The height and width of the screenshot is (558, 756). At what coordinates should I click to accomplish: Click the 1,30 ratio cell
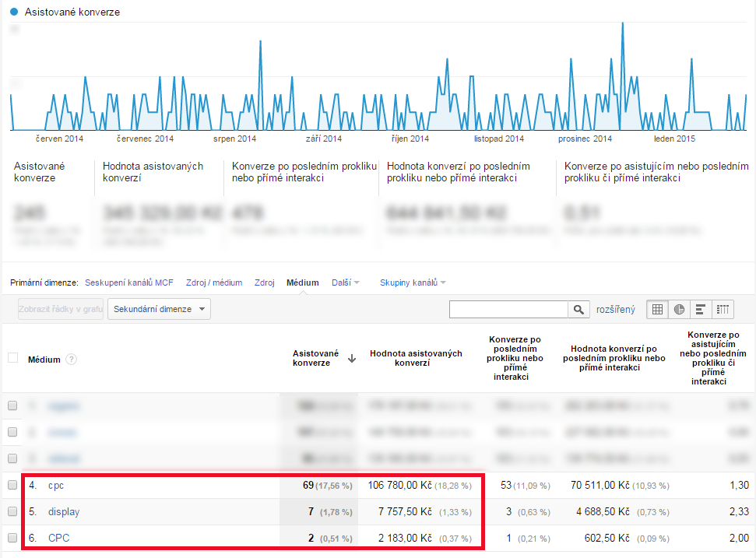tap(739, 486)
